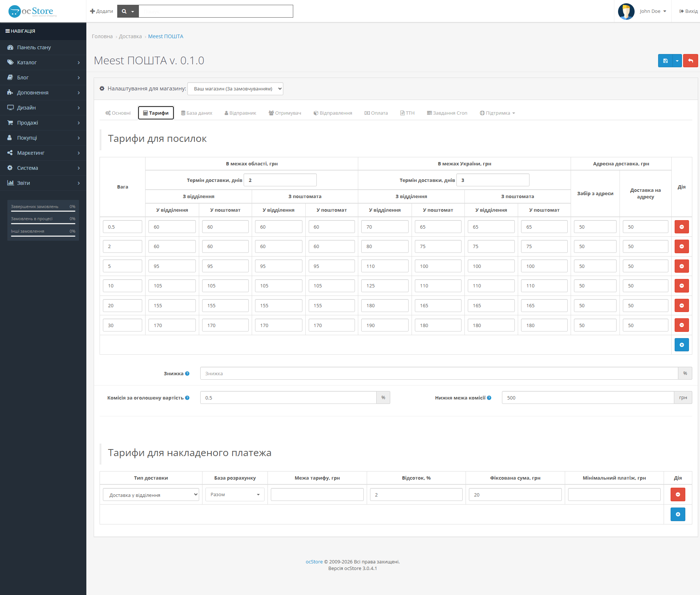
Task: Switch to the Відправлення tab
Action: [333, 113]
